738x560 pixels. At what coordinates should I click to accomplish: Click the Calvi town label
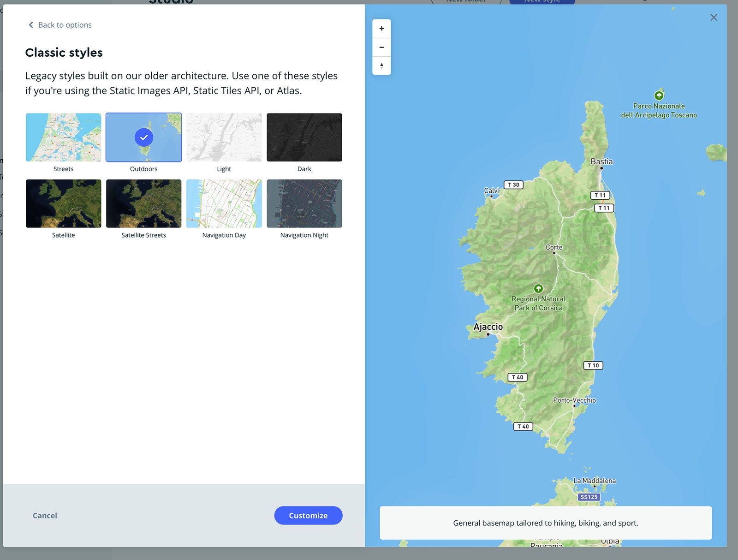point(491,190)
